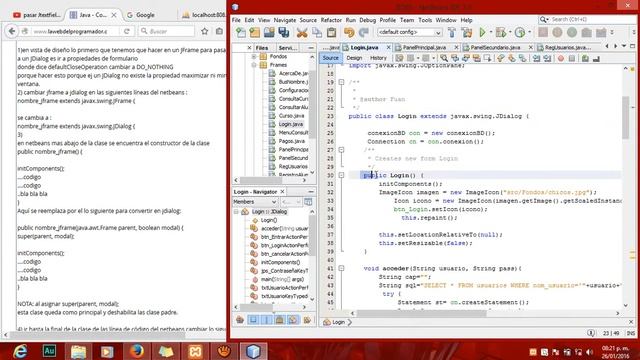Viewport: 640px width, 360px height.
Task: Open Adobe Audition from the taskbar
Action: (x=49, y=351)
